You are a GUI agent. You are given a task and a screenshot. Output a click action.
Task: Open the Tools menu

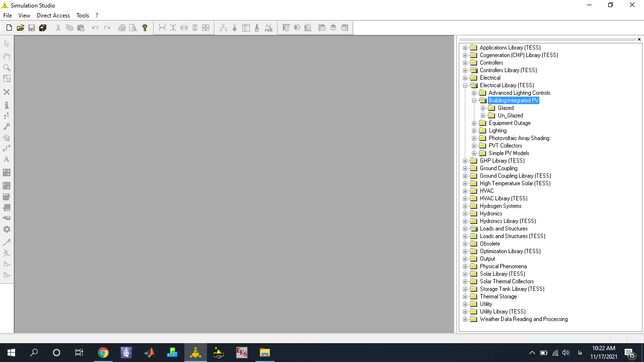(x=83, y=16)
